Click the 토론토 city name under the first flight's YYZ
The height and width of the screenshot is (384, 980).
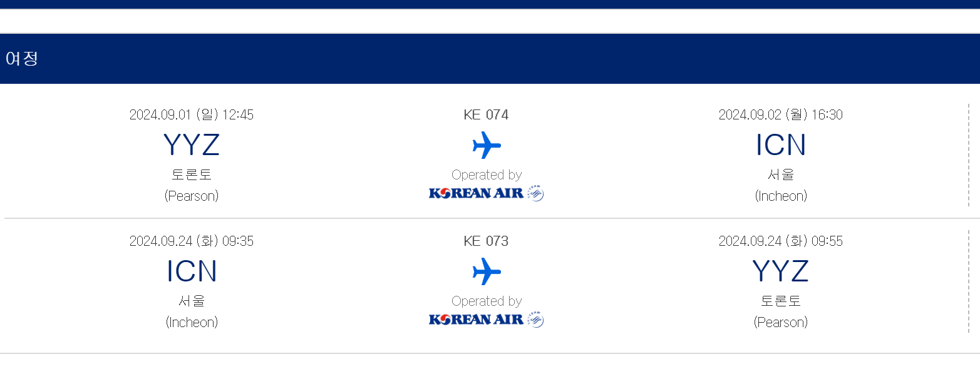pyautogui.click(x=192, y=174)
